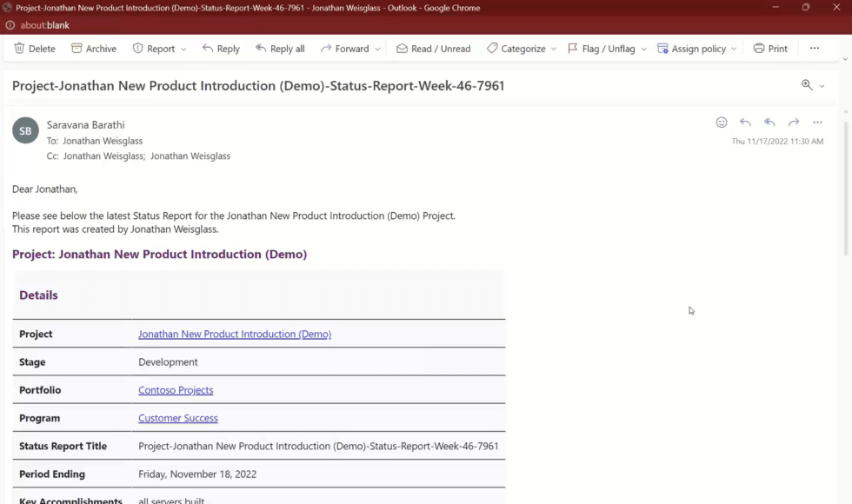The width and height of the screenshot is (852, 504).
Task: Open the zoom magnifier control
Action: 806,85
